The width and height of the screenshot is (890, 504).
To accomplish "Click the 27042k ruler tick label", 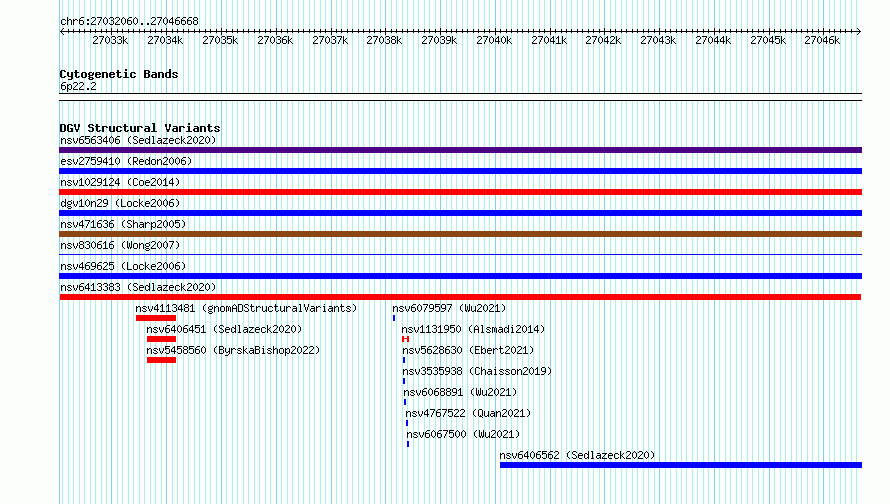I will click(x=603, y=40).
